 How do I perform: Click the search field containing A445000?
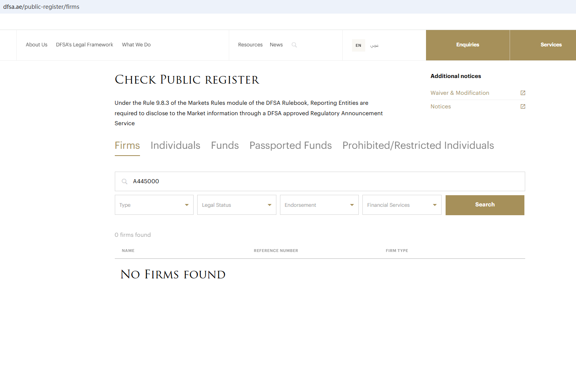click(x=320, y=182)
